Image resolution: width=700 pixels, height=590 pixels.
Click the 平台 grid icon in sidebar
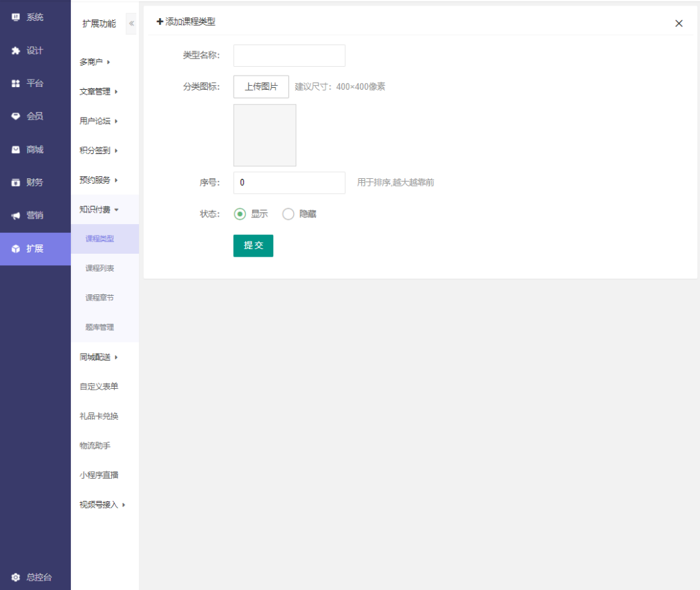point(16,84)
